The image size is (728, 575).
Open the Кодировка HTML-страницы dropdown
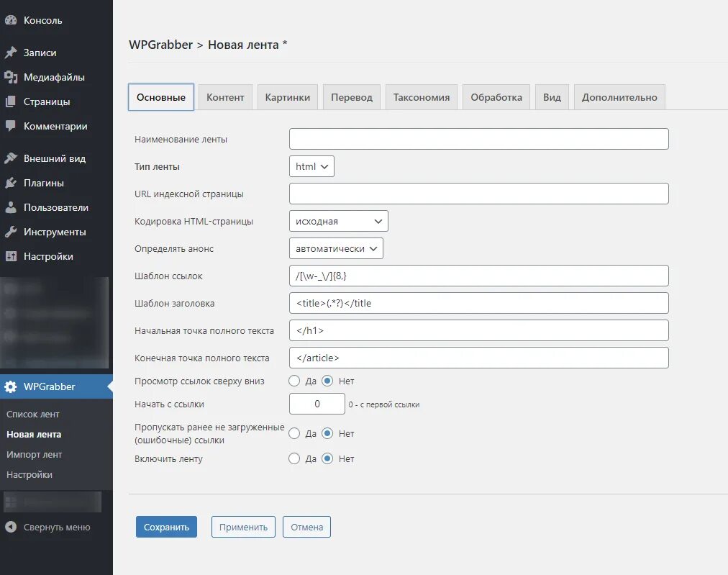(x=339, y=221)
